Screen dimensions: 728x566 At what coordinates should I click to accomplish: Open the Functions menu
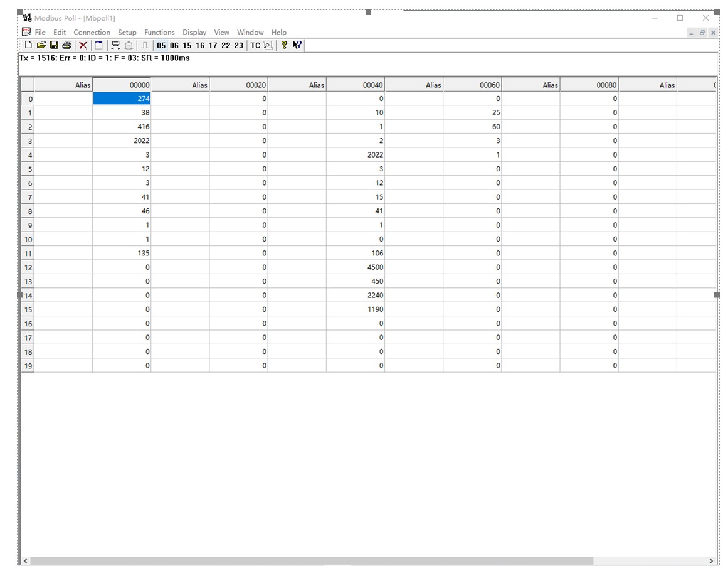[x=159, y=32]
